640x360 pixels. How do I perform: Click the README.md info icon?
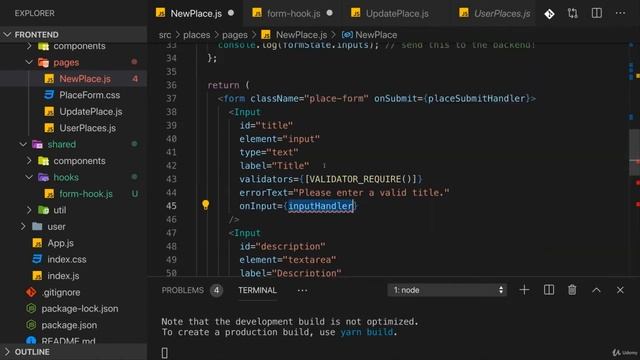coord(31,341)
